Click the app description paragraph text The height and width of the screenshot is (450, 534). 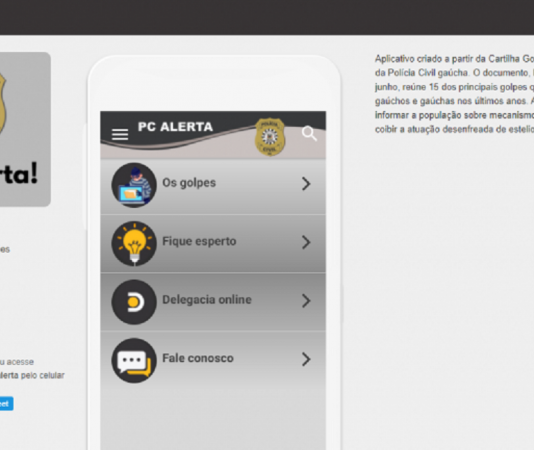point(454,94)
